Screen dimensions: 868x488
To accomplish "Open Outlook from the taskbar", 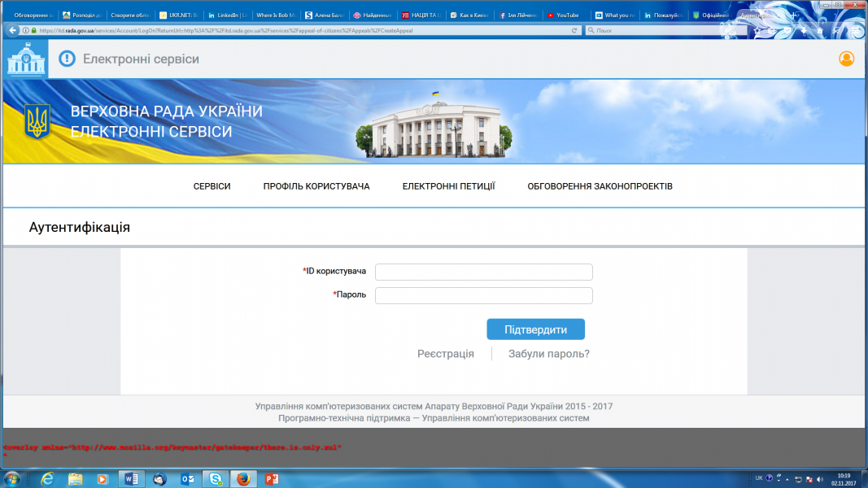I will pyautogui.click(x=186, y=478).
